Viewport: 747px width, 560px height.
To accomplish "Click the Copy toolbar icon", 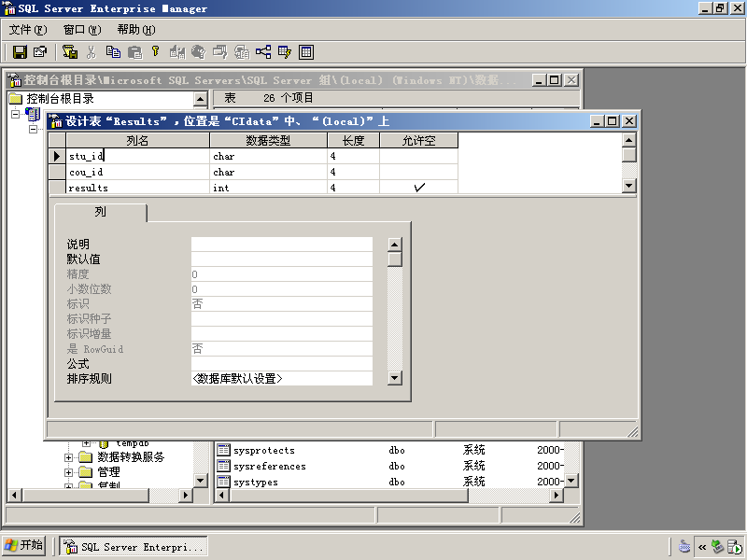I will click(x=113, y=52).
